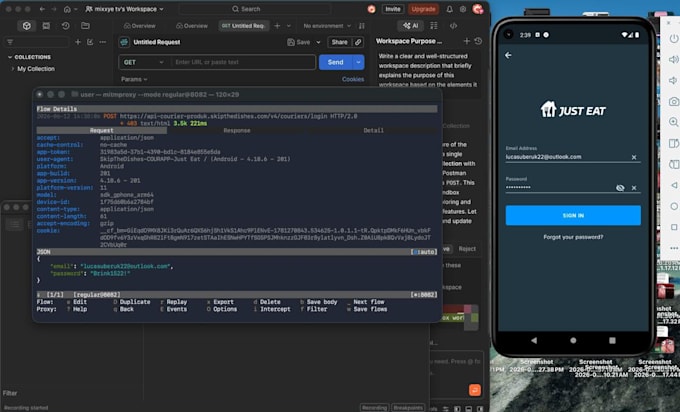Open the AI panel button in Postman
Image resolution: width=680 pixels, height=412 pixels.
410,26
